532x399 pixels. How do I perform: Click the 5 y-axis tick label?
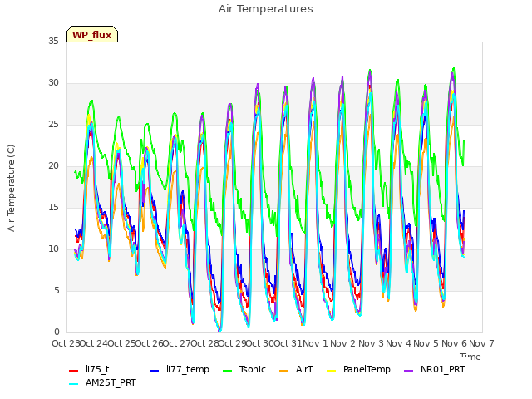[x=57, y=290]
